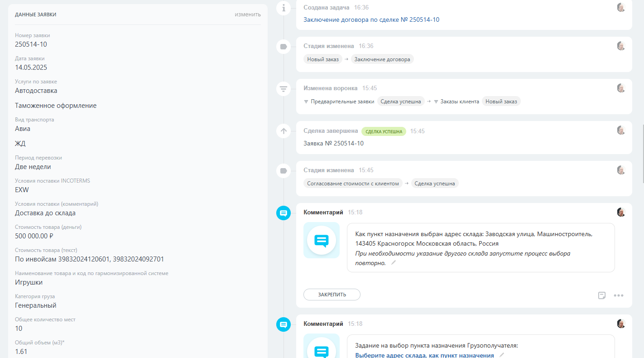Open the link "Выберите адрес склада, как пункт назначения"
The height and width of the screenshot is (358, 644).
coord(424,355)
